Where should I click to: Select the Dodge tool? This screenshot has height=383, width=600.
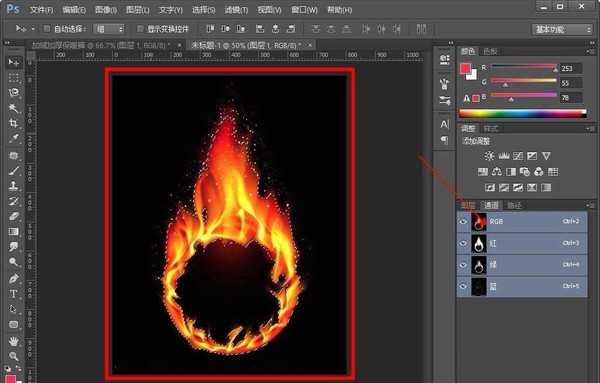click(14, 262)
